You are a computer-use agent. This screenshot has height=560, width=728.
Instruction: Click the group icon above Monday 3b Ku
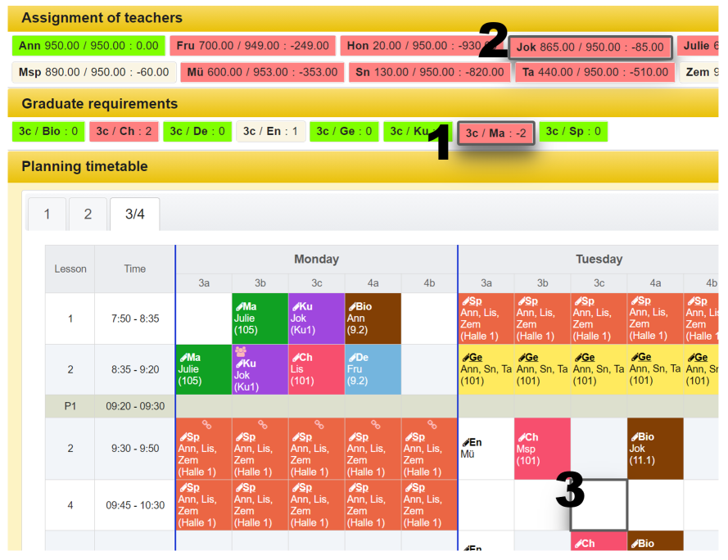241,350
